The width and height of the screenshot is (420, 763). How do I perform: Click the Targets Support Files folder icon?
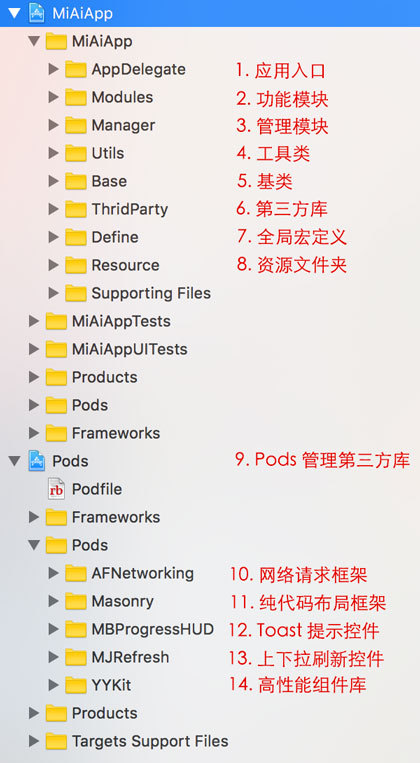tap(56, 741)
